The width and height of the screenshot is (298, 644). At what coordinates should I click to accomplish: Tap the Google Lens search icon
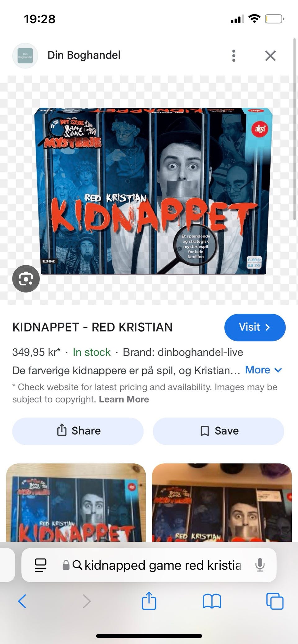coord(26,279)
